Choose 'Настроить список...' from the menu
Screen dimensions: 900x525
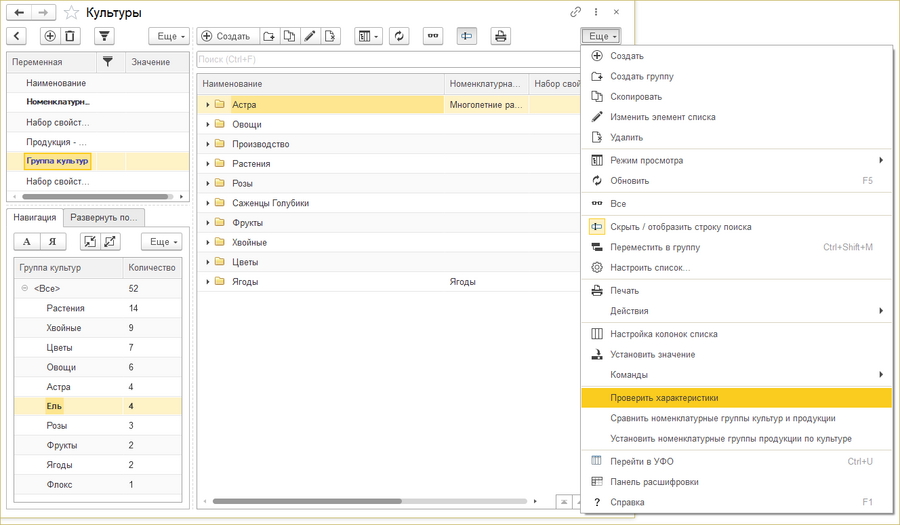[x=650, y=268]
